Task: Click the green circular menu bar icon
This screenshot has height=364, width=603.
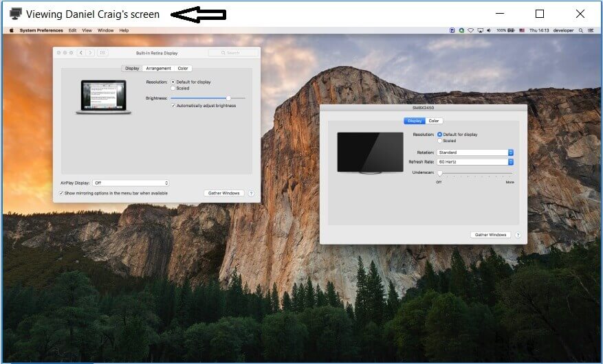Action: (x=461, y=30)
